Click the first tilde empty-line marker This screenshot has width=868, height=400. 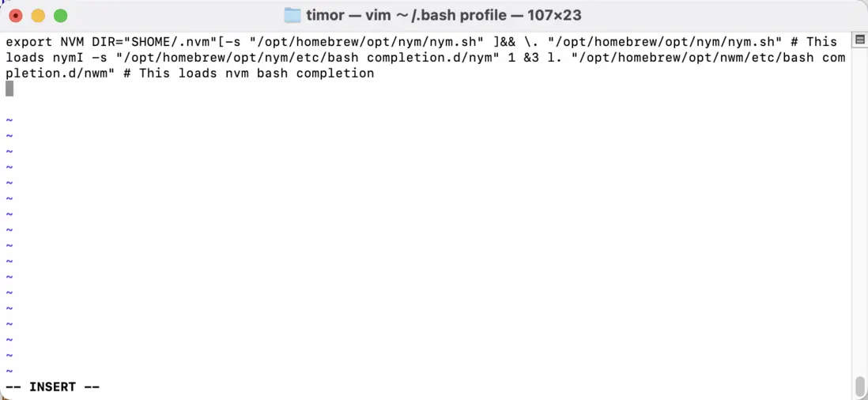[9, 120]
